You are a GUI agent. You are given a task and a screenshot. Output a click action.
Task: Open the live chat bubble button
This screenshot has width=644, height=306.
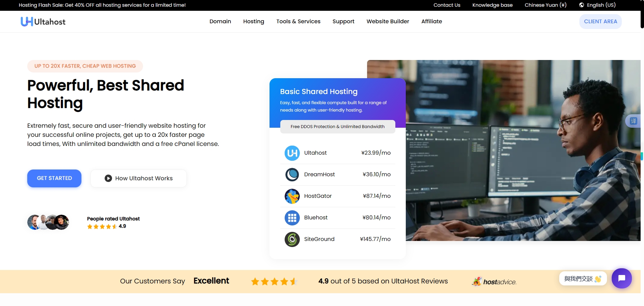[621, 278]
